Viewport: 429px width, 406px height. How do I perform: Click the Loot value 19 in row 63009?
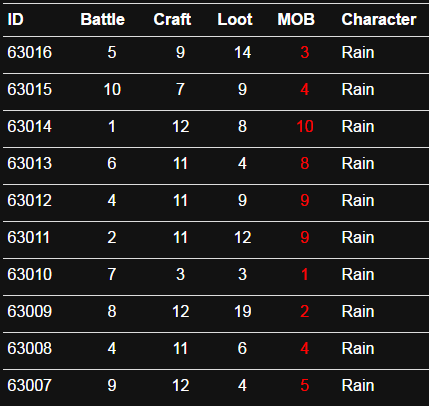[x=242, y=311]
